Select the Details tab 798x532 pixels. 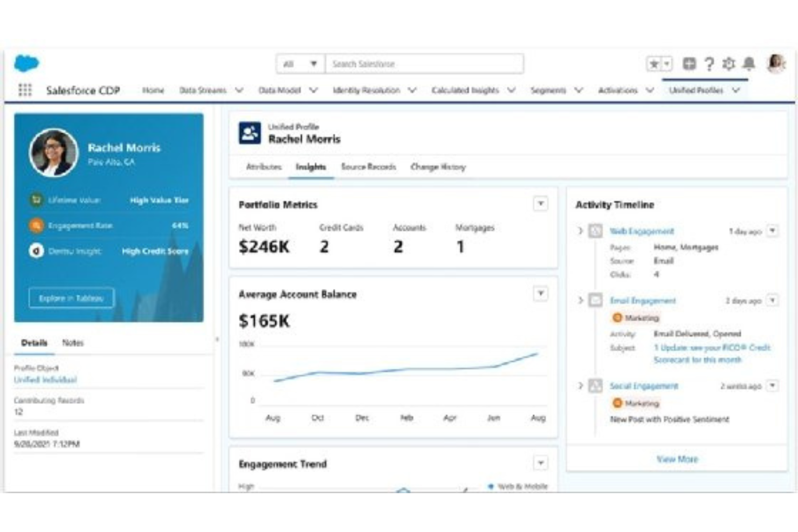tap(34, 343)
